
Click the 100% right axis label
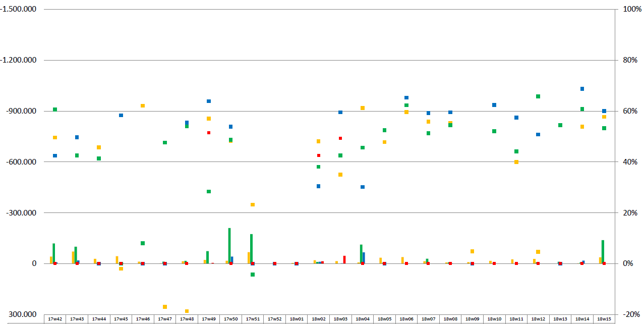click(632, 9)
